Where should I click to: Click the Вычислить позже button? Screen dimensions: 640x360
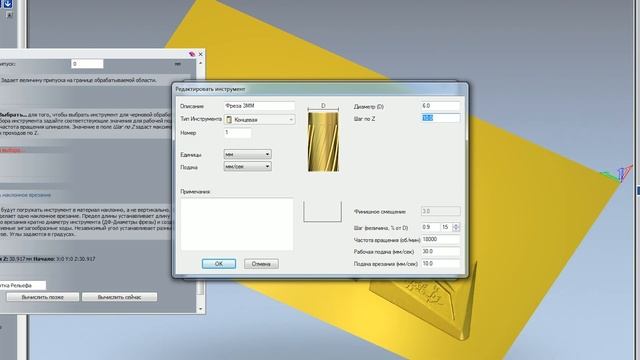pos(43,297)
